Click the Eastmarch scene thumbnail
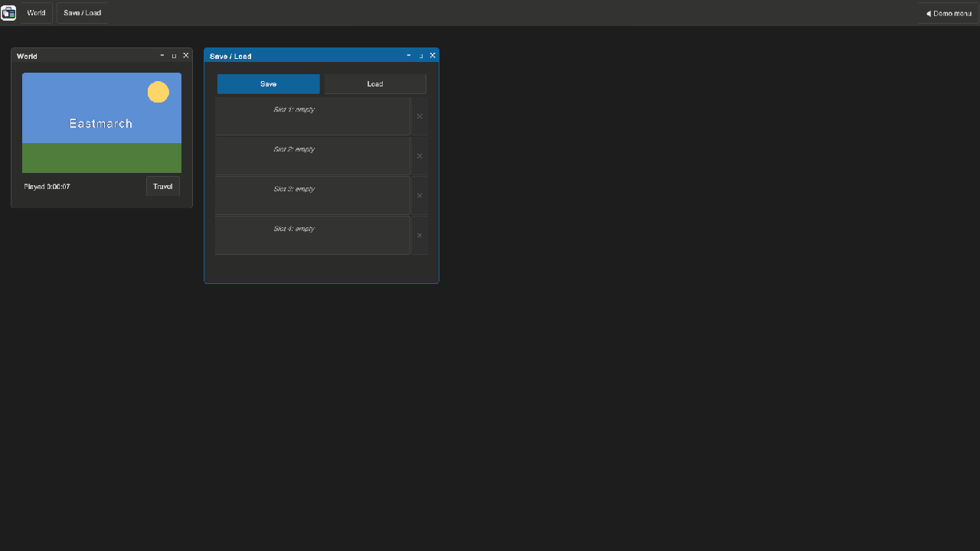 pos(102,123)
